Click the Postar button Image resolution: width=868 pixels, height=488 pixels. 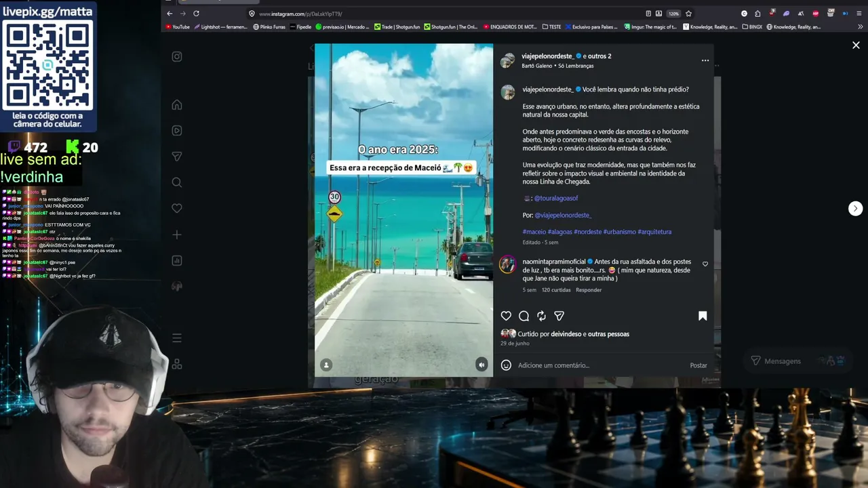coord(698,365)
